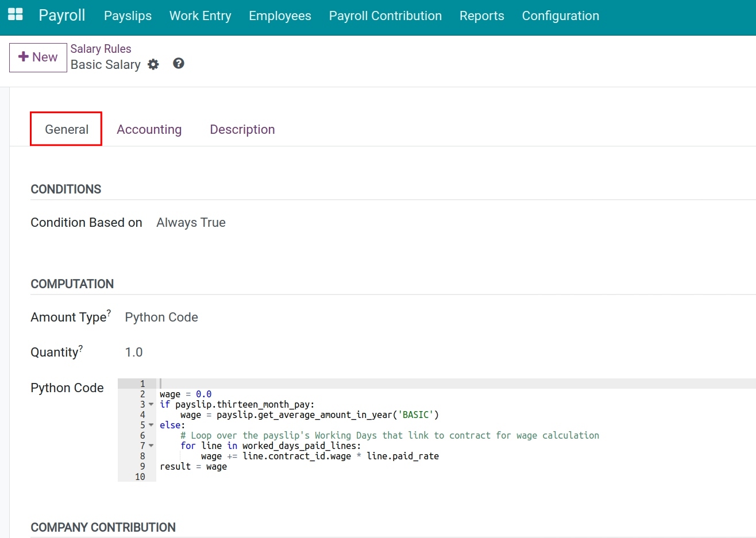Click the Python Code field label
Viewport: 756px width, 538px height.
[x=67, y=388]
